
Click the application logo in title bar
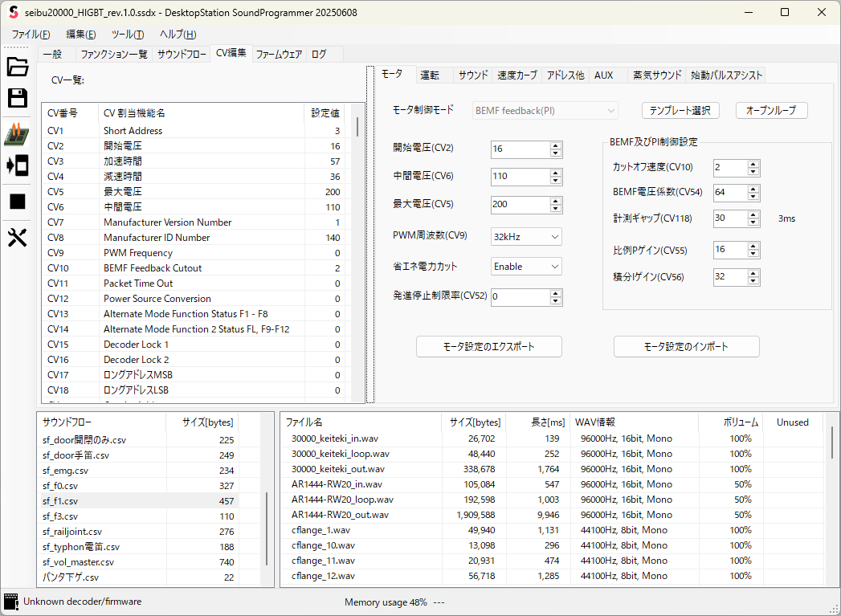click(x=14, y=12)
